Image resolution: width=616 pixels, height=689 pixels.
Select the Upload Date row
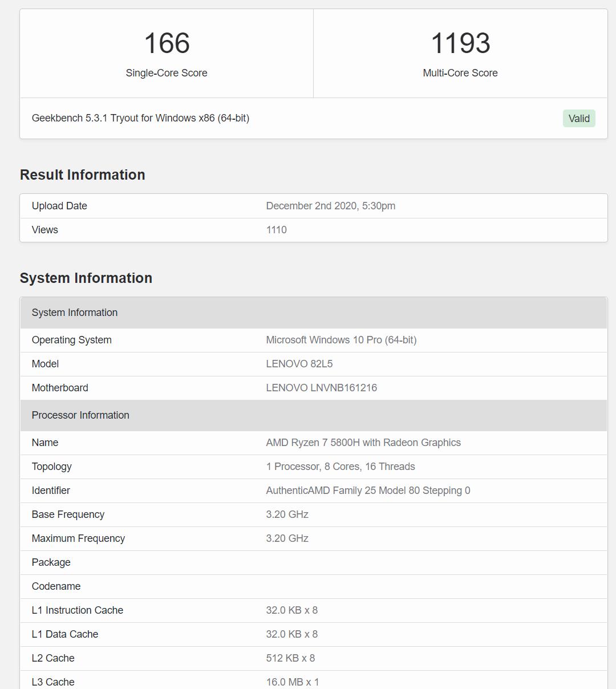pyautogui.click(x=59, y=206)
